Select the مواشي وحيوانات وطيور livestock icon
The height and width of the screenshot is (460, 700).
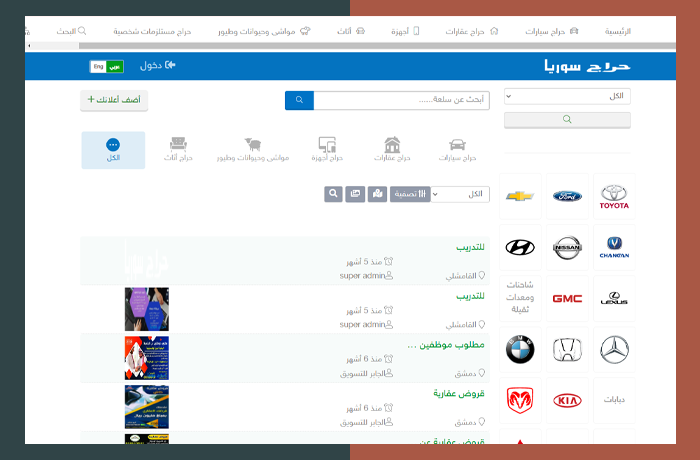click(x=253, y=150)
